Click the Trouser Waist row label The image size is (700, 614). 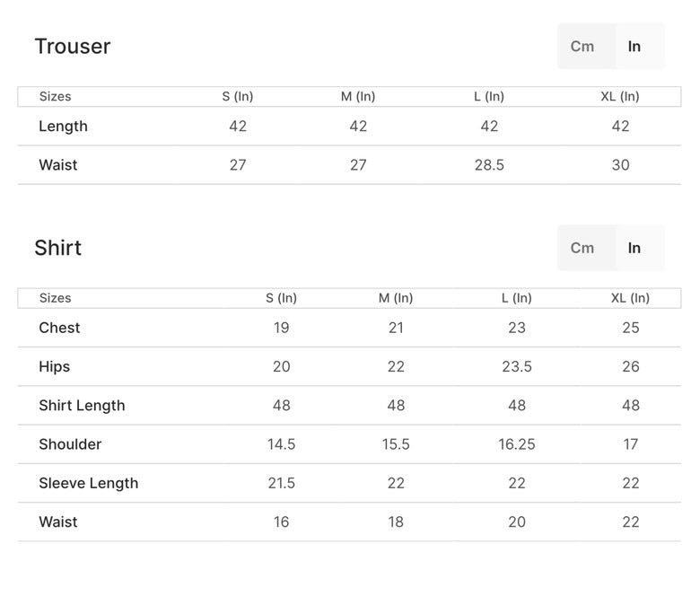coord(58,165)
